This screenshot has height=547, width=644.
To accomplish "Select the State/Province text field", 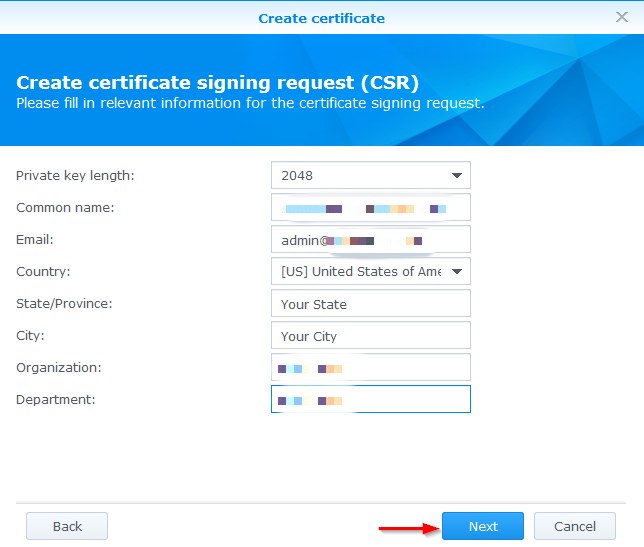I will pos(370,304).
